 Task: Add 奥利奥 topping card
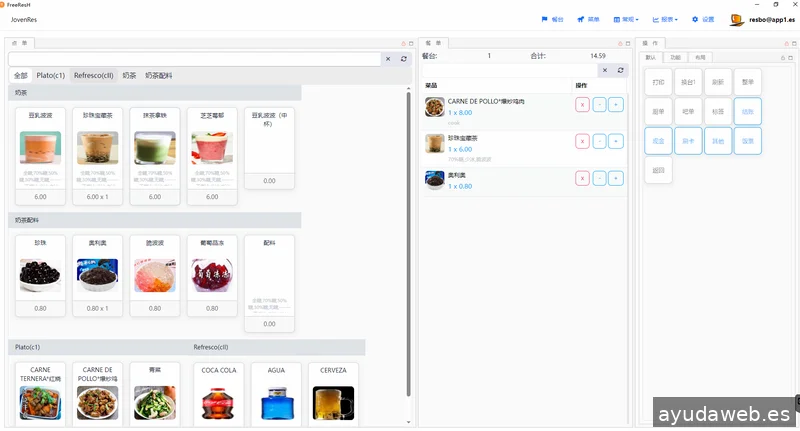point(97,275)
